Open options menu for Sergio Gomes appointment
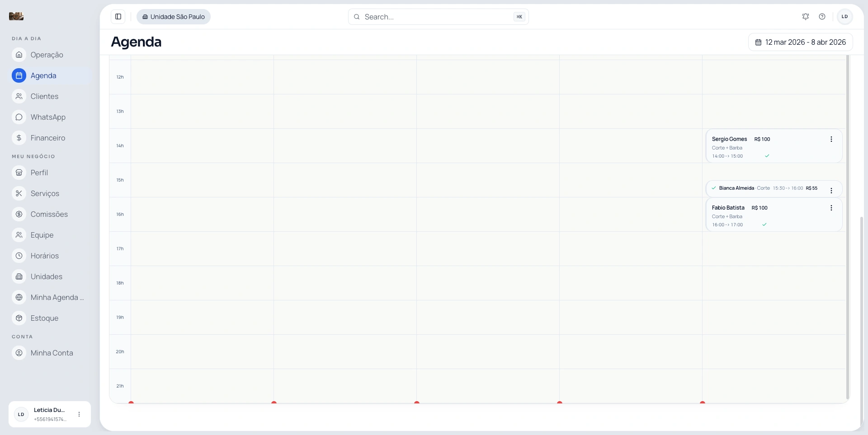Viewport: 868px width, 435px height. [831, 139]
